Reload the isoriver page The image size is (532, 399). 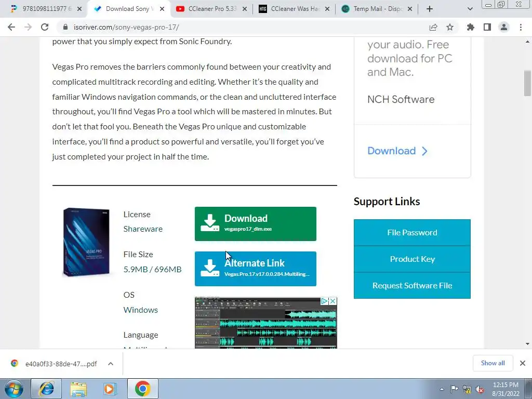pos(45,27)
